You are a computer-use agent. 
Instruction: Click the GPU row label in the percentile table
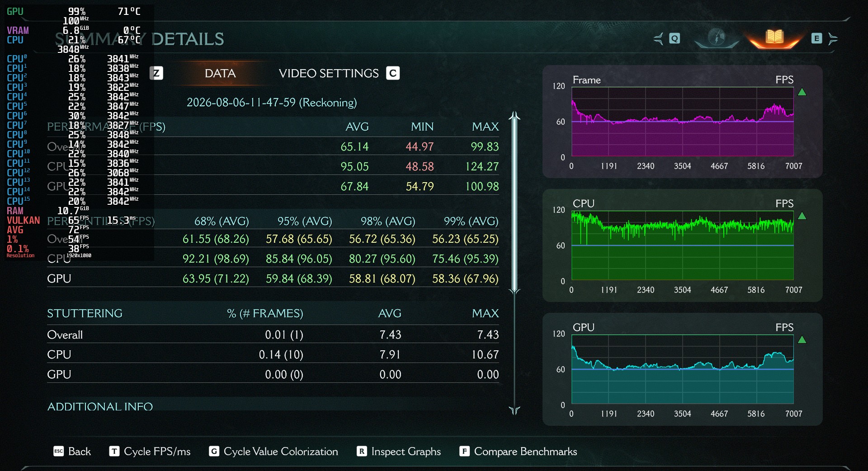pyautogui.click(x=59, y=278)
